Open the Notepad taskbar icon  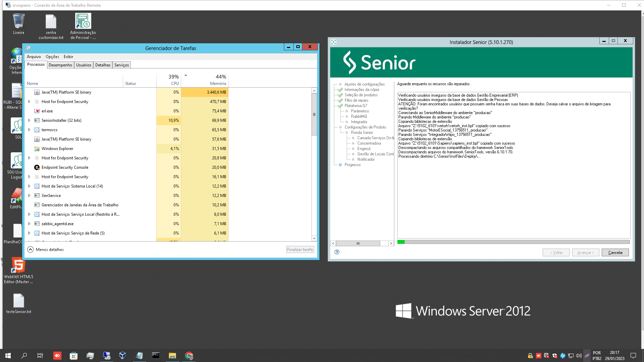(139, 355)
